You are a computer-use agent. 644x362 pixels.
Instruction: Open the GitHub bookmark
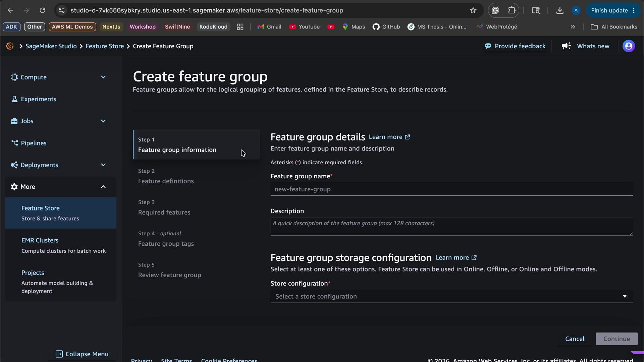(386, 27)
